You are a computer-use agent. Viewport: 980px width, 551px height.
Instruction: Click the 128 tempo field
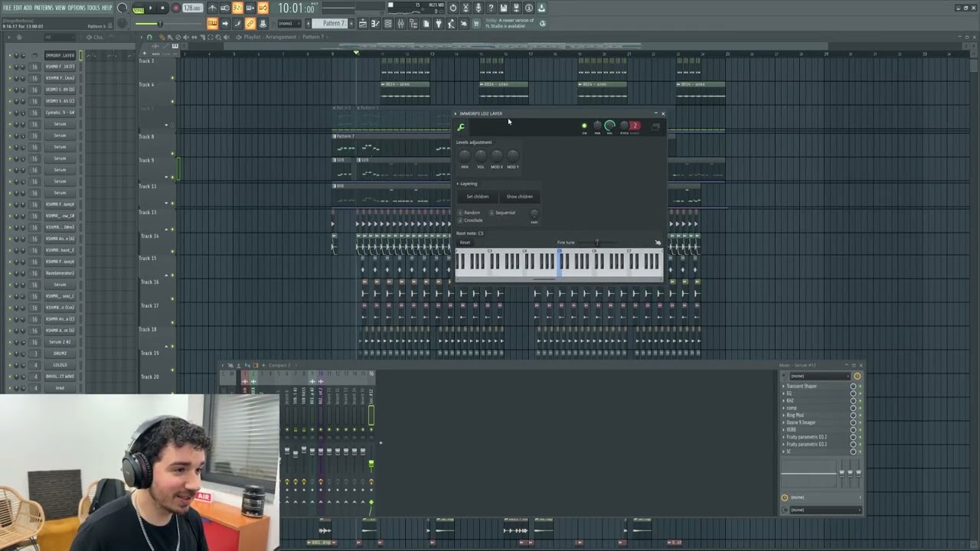pos(192,8)
